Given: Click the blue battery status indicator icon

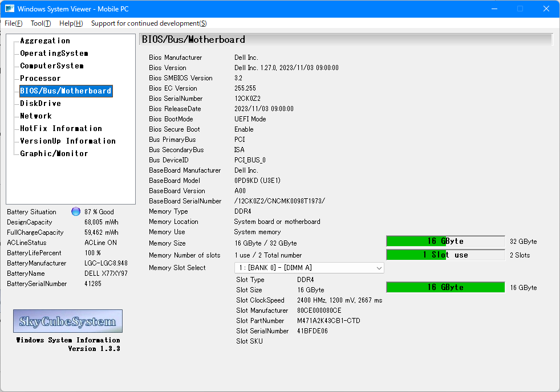Looking at the screenshot, I should 76,212.
